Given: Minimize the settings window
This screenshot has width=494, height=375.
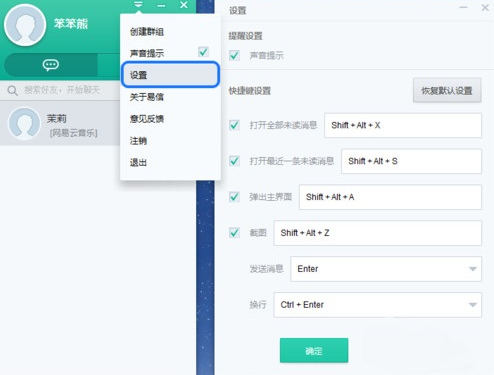Looking at the screenshot, I should [463, 7].
